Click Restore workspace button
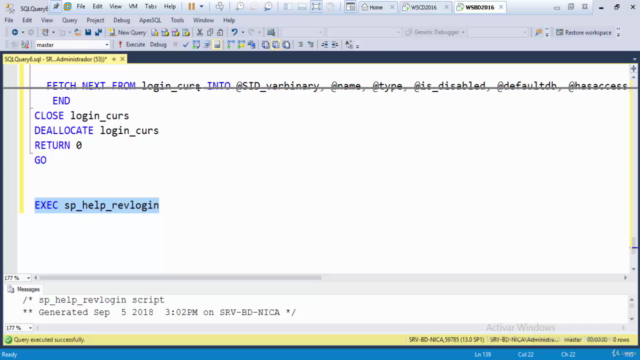This screenshot has width=640, height=360. pyautogui.click(x=584, y=32)
